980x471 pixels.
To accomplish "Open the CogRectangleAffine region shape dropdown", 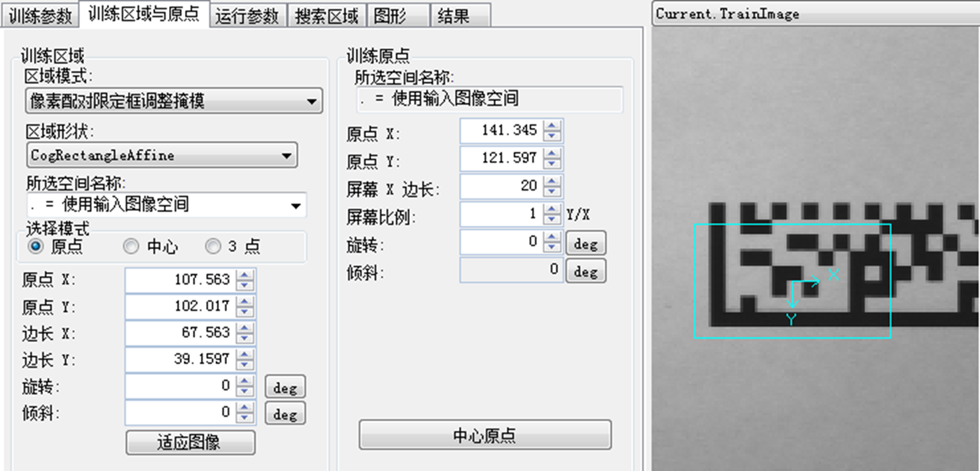I will click(x=161, y=155).
